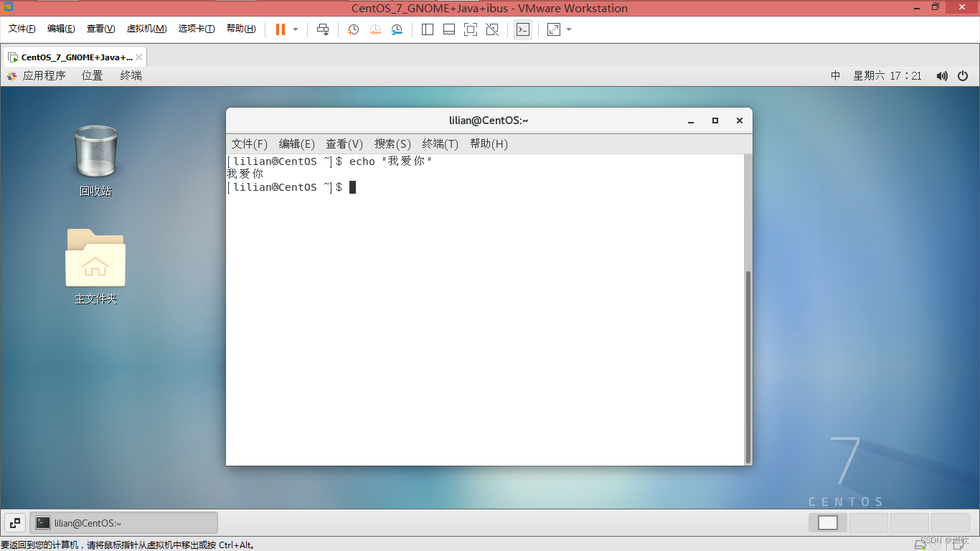
Task: Switch to Unity mode icon
Action: 492,29
